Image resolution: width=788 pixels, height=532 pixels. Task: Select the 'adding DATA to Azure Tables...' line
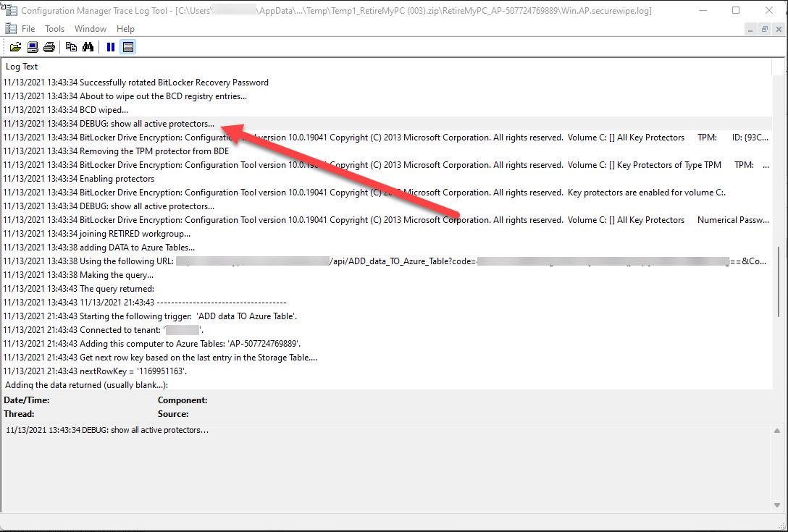coord(387,248)
